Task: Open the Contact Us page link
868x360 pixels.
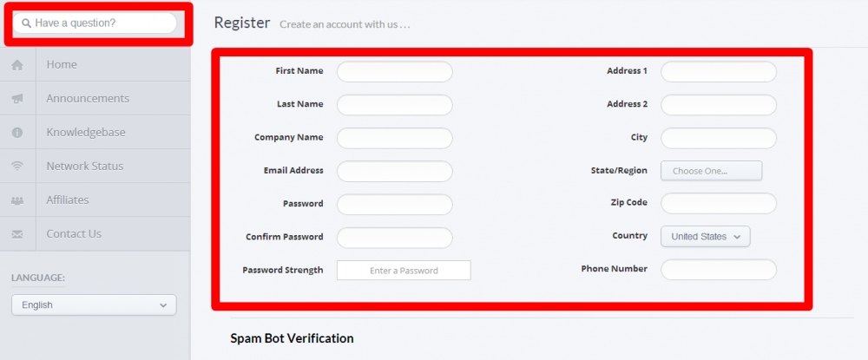Action: pos(74,233)
